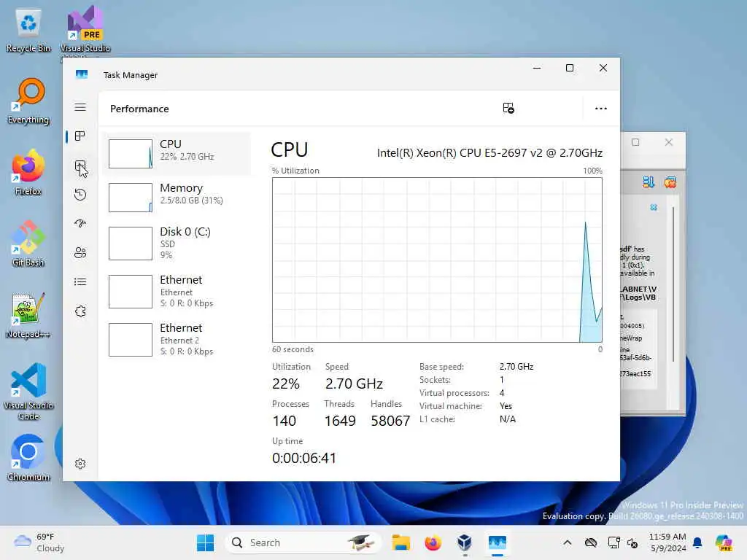This screenshot has width=747, height=560.
Task: Click the threads count 1649
Action: point(340,421)
